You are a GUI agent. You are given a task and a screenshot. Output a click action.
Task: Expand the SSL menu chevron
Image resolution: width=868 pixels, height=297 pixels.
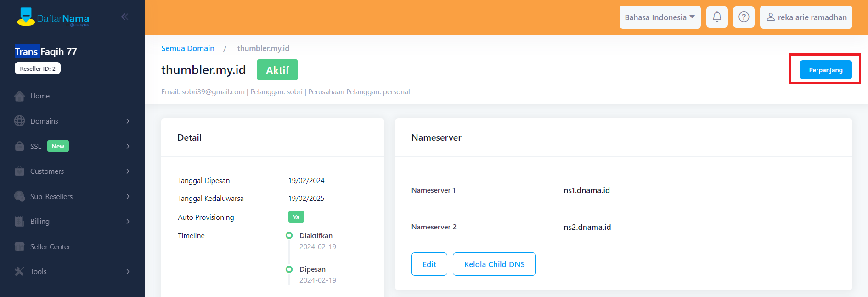(128, 146)
